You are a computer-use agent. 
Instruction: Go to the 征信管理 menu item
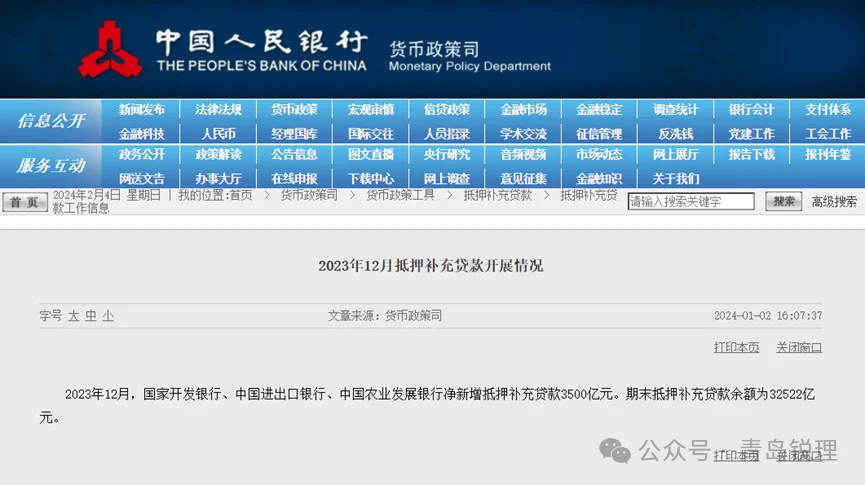[599, 134]
